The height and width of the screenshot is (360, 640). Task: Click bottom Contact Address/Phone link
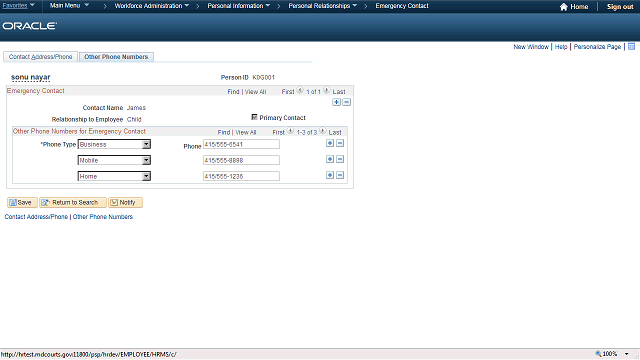pos(36,217)
